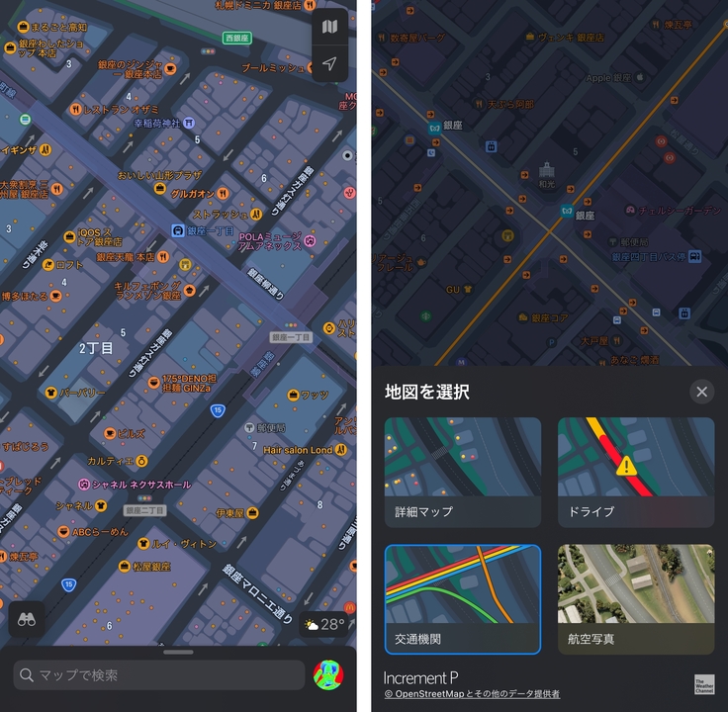The width and height of the screenshot is (728, 712).
Task: Select the グルガオン restaurant marker
Action: tap(223, 193)
